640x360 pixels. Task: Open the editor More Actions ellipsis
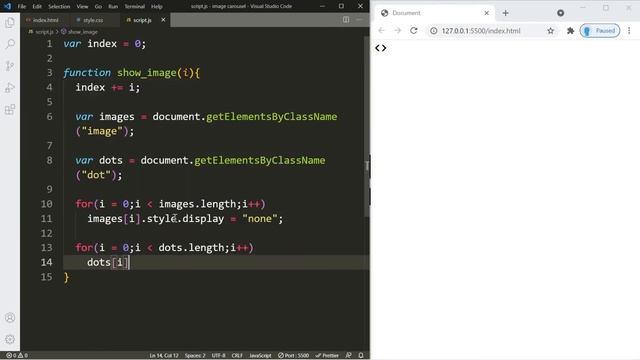(x=359, y=20)
